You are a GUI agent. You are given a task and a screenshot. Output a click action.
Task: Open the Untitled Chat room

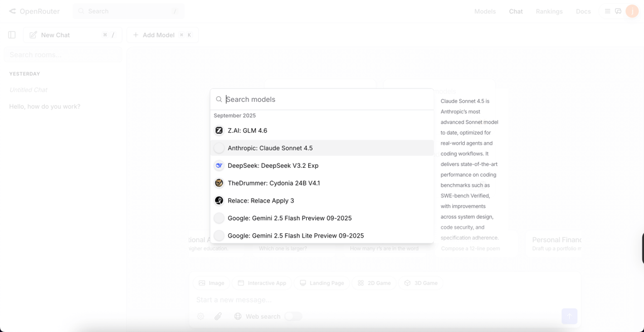click(28, 89)
